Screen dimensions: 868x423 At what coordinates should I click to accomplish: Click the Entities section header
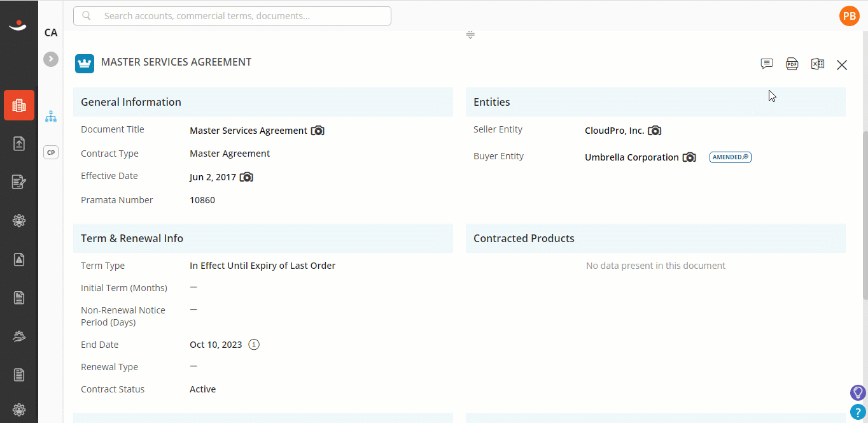655,102
